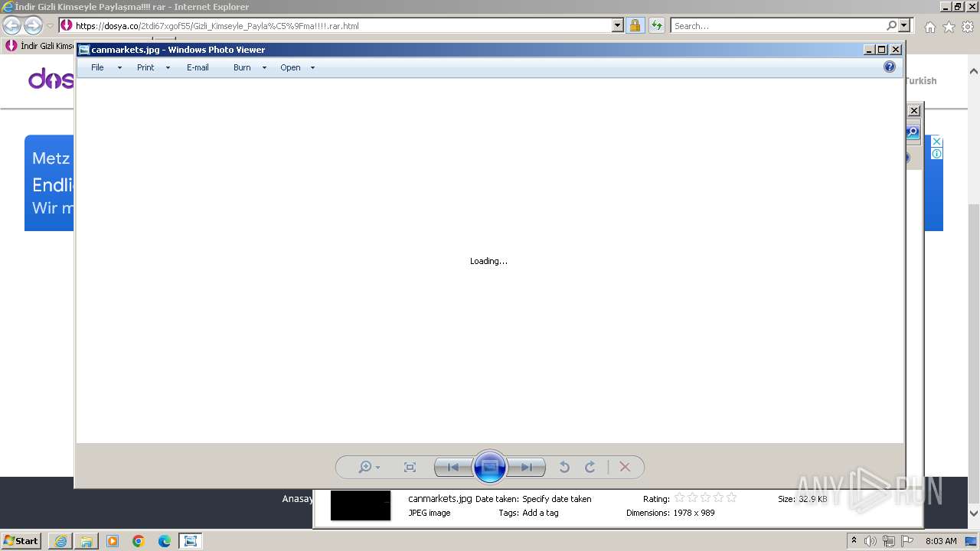Expand the Open menu arrow
This screenshot has width=980, height=551.
tap(312, 67)
